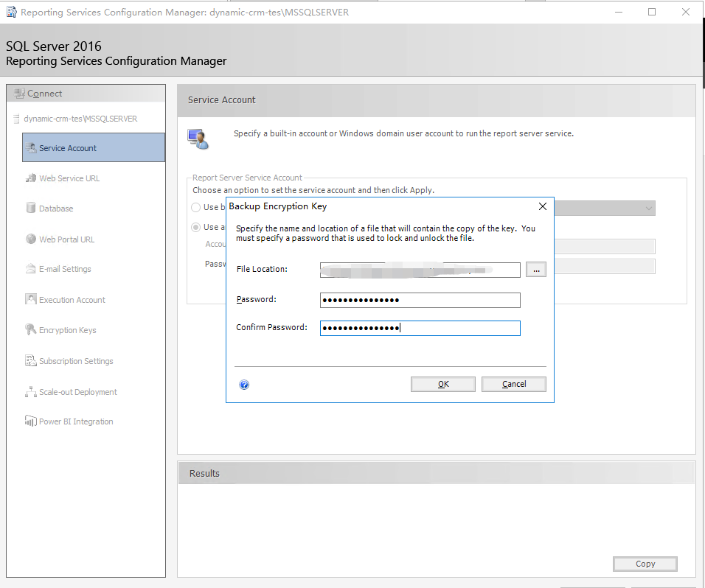Viewport: 705px width, 588px height.
Task: Click the account name field behind the dialog
Action: point(605,246)
